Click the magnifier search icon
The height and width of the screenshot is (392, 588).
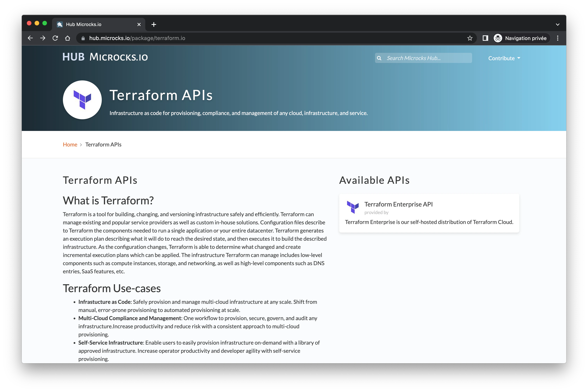[379, 58]
